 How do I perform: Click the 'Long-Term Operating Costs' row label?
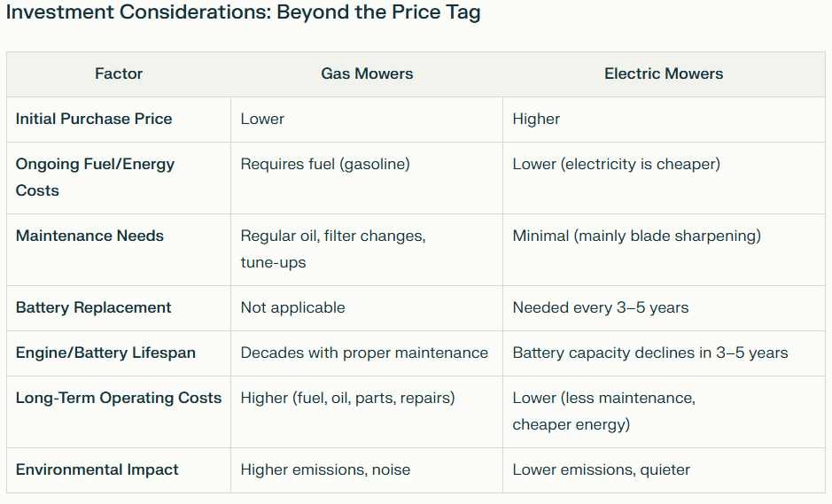[119, 398]
